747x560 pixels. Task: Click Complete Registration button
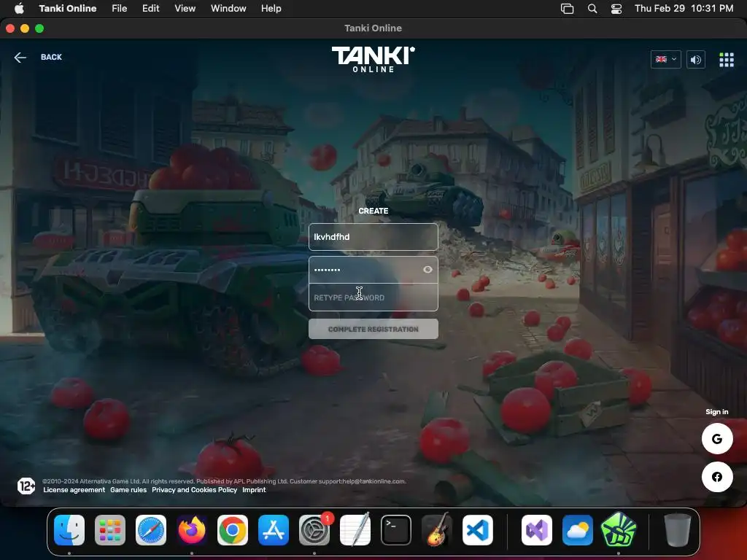(x=373, y=329)
